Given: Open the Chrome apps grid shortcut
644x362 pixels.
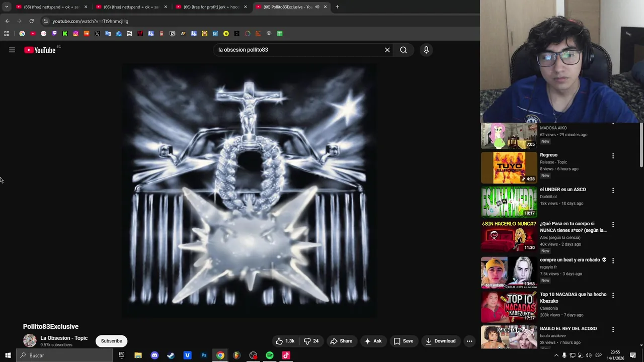Looking at the screenshot, I should [x=7, y=34].
